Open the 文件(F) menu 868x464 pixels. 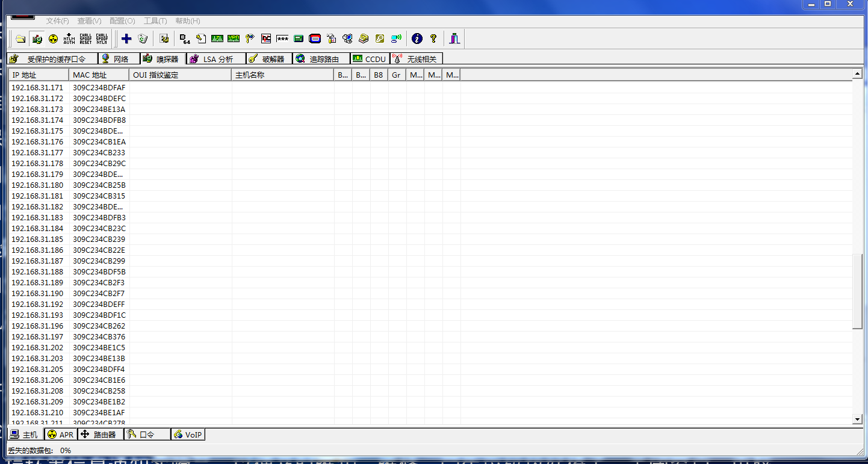coord(58,21)
